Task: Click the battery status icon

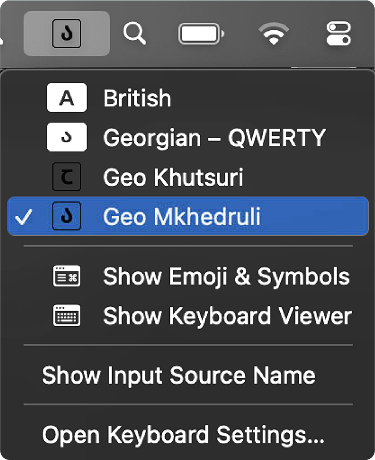Action: (201, 33)
